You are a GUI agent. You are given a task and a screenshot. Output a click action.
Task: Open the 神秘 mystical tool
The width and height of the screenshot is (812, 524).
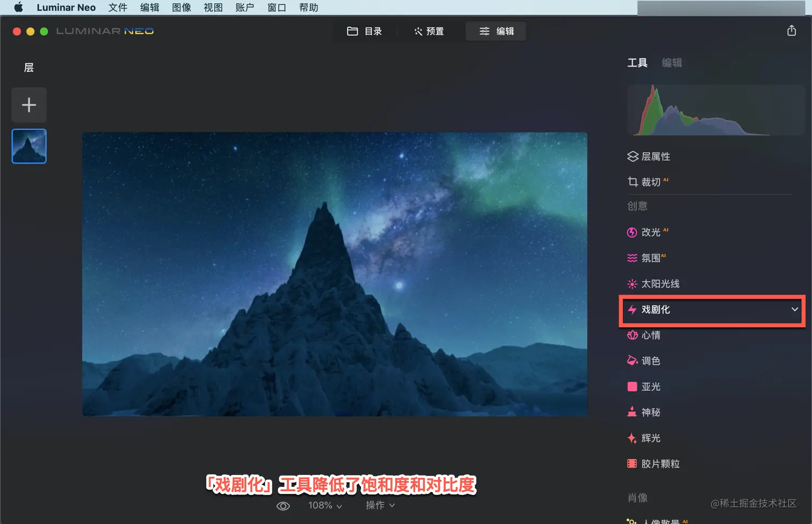(x=644, y=412)
